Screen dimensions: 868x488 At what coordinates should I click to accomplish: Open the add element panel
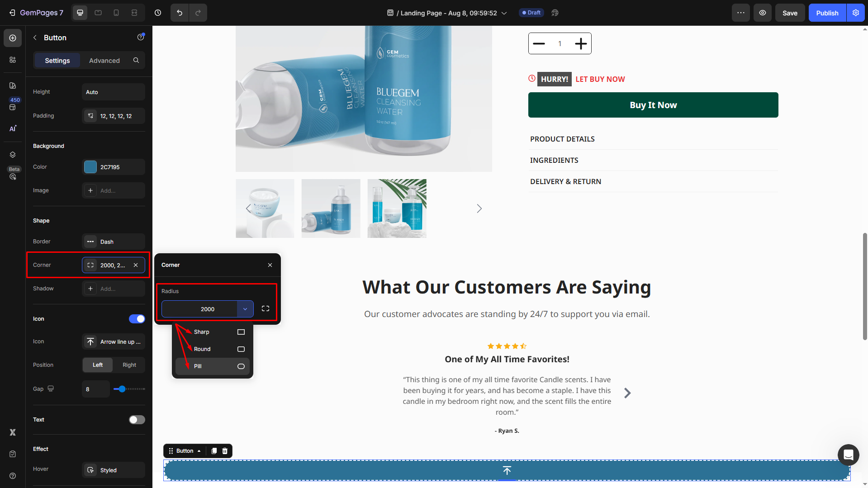click(13, 38)
